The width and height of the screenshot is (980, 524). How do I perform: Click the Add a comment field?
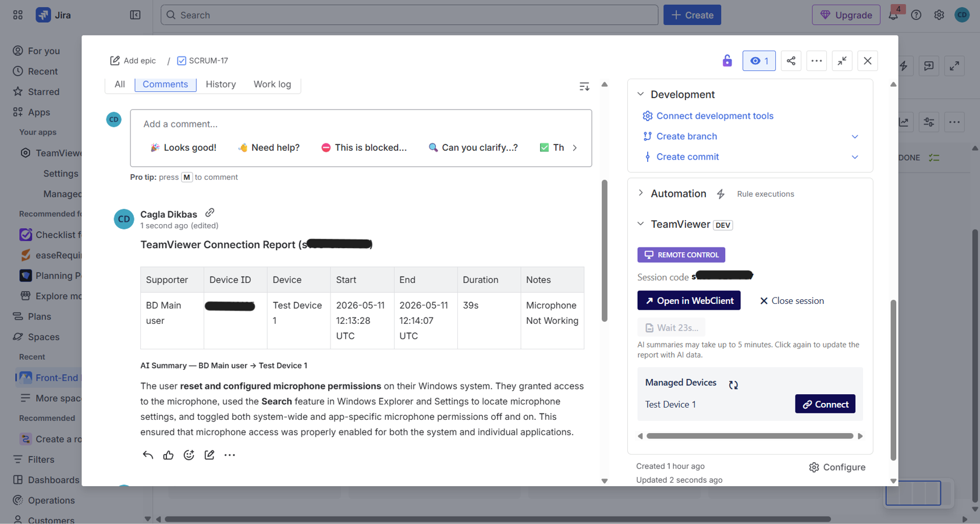[361, 124]
